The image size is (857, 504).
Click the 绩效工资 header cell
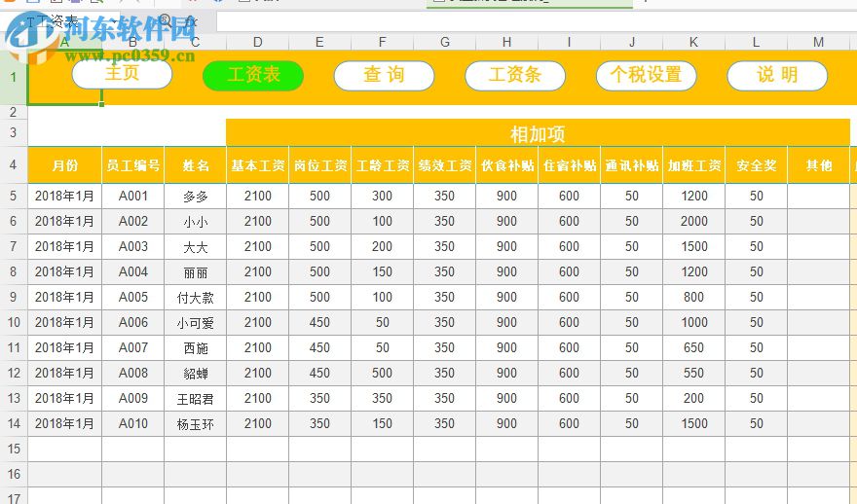pos(444,165)
